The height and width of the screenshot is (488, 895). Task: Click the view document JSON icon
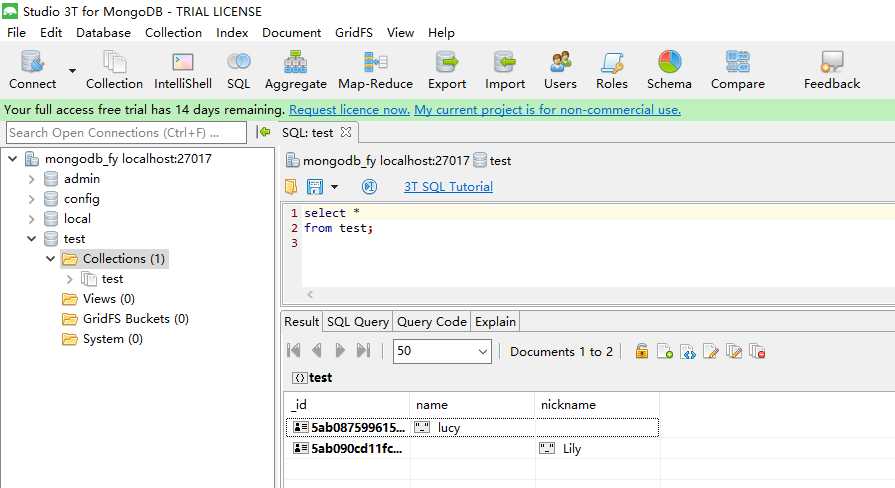(x=688, y=351)
